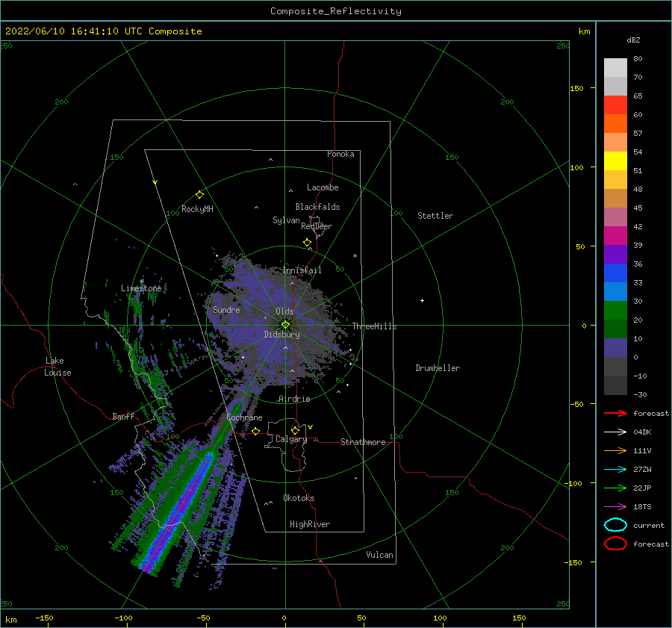The height and width of the screenshot is (628, 672).
Task: Select the 80 dBZ white color swatch
Action: (x=615, y=68)
